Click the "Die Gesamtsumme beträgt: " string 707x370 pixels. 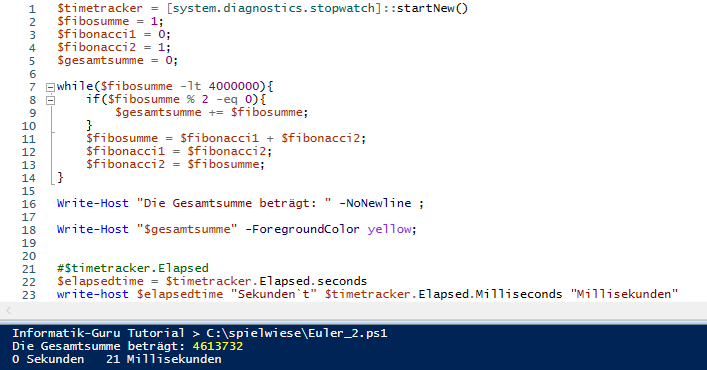[x=234, y=203]
